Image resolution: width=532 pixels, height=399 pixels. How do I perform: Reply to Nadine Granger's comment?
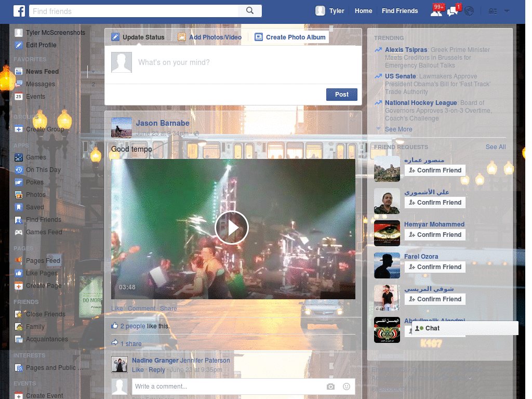tap(157, 370)
